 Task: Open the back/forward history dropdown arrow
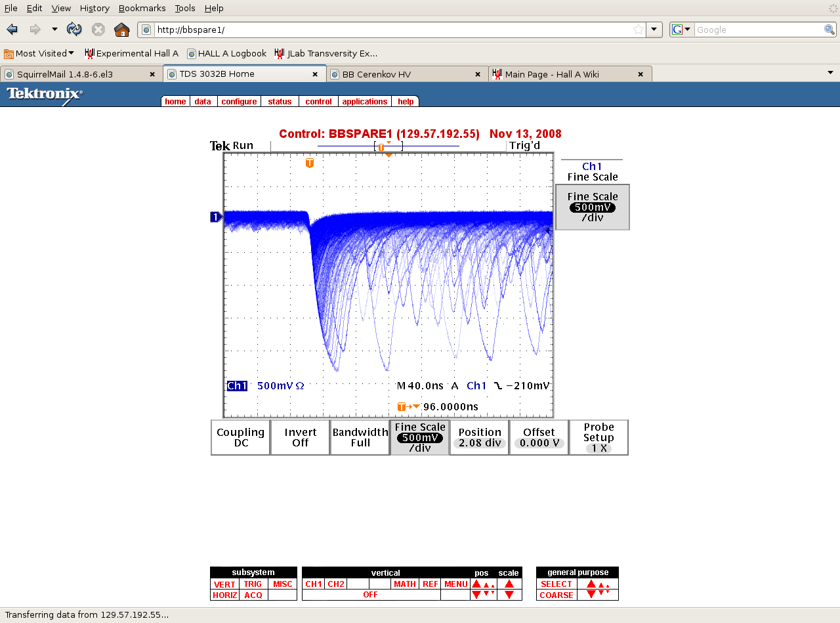pos(54,30)
